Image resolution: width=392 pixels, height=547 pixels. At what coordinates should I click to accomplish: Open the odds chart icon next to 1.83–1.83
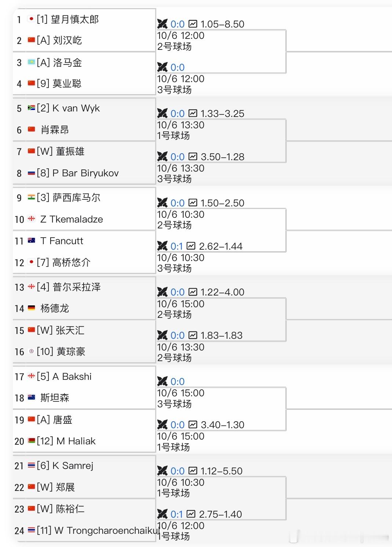tap(193, 335)
